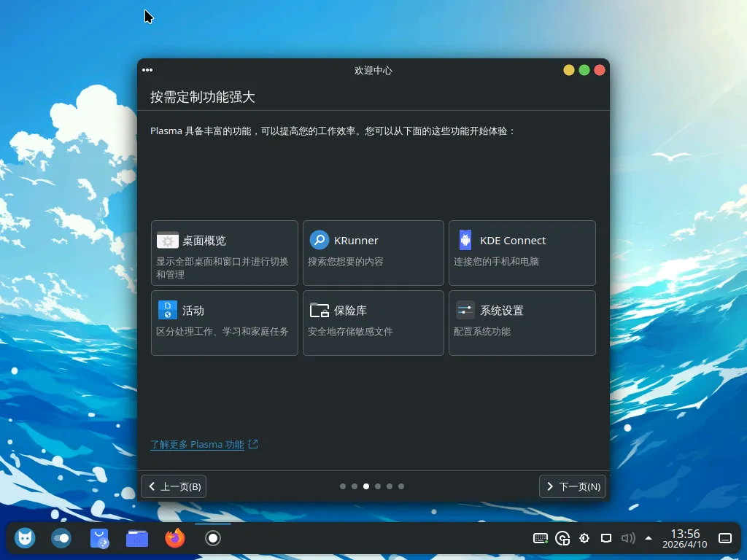Open the file manager folder in taskbar

(x=136, y=539)
